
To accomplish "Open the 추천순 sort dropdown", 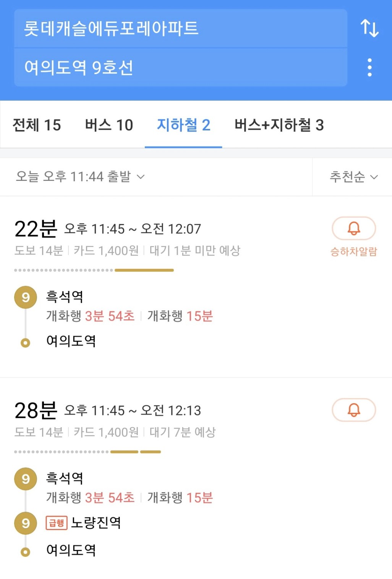I will coord(354,177).
